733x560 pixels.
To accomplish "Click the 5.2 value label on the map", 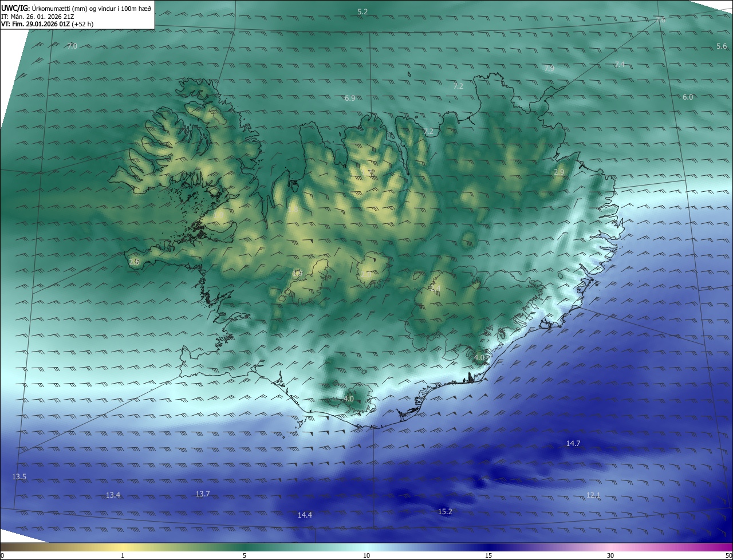I will tap(362, 11).
